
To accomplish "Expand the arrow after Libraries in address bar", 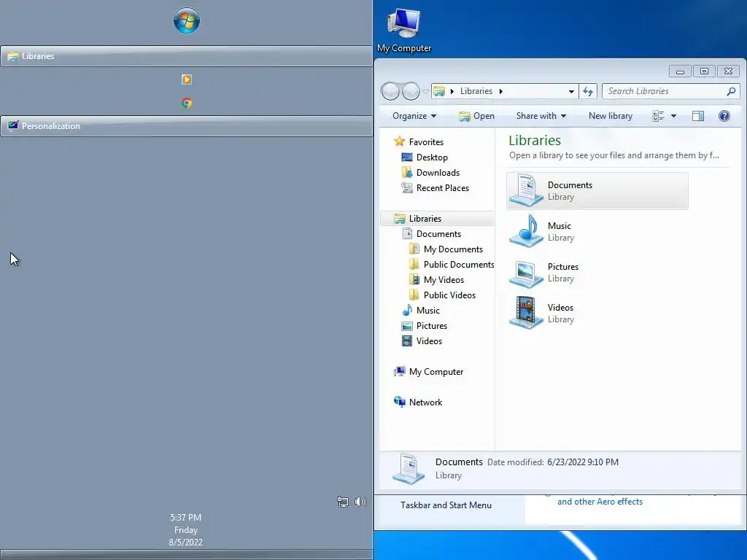I will click(500, 91).
